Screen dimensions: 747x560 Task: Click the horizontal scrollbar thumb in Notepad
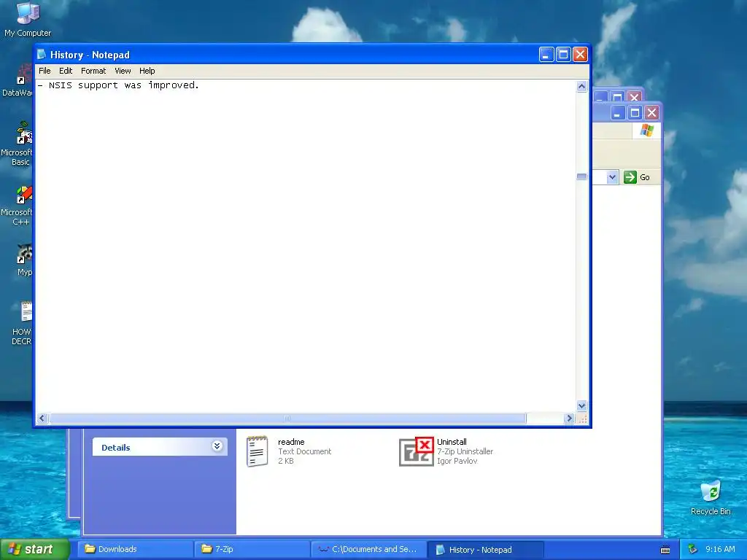(287, 418)
